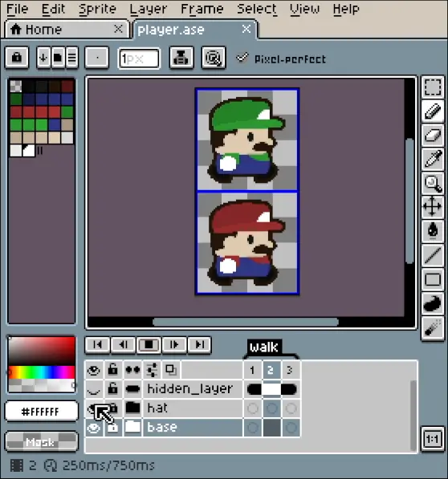Click the walk animation tag
The image size is (448, 479).
pyautogui.click(x=264, y=347)
